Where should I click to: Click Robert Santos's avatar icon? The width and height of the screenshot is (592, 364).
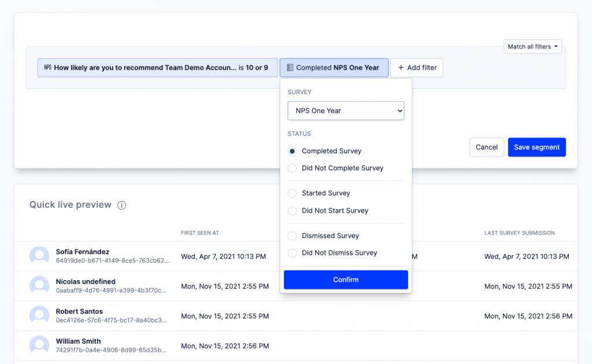39,315
